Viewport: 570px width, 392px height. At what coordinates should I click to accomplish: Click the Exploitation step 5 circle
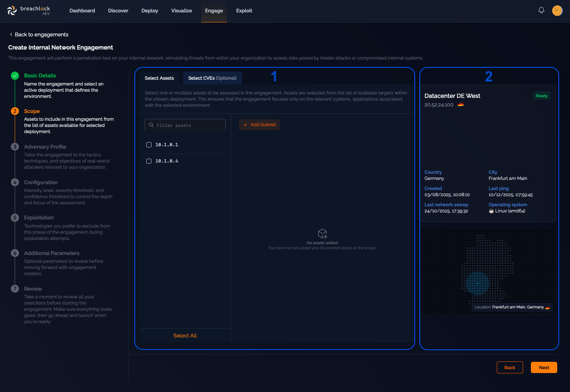(x=15, y=217)
